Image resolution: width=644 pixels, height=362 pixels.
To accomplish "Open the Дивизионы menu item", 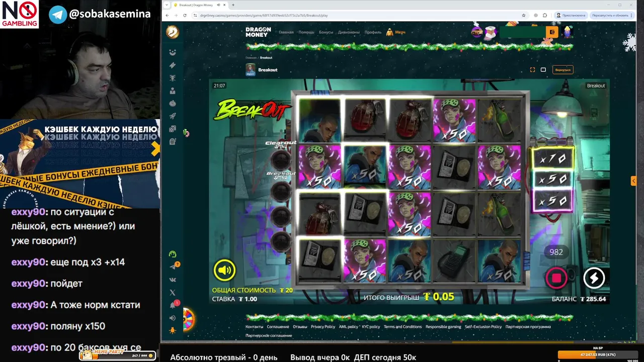I will tap(349, 32).
